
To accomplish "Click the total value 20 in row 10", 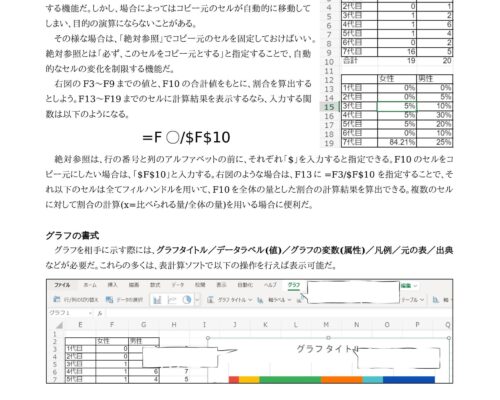I will [435, 61].
